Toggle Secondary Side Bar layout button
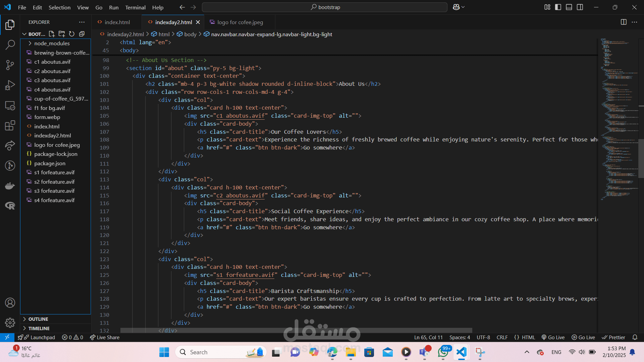Image resolution: width=644 pixels, height=362 pixels. (580, 7)
